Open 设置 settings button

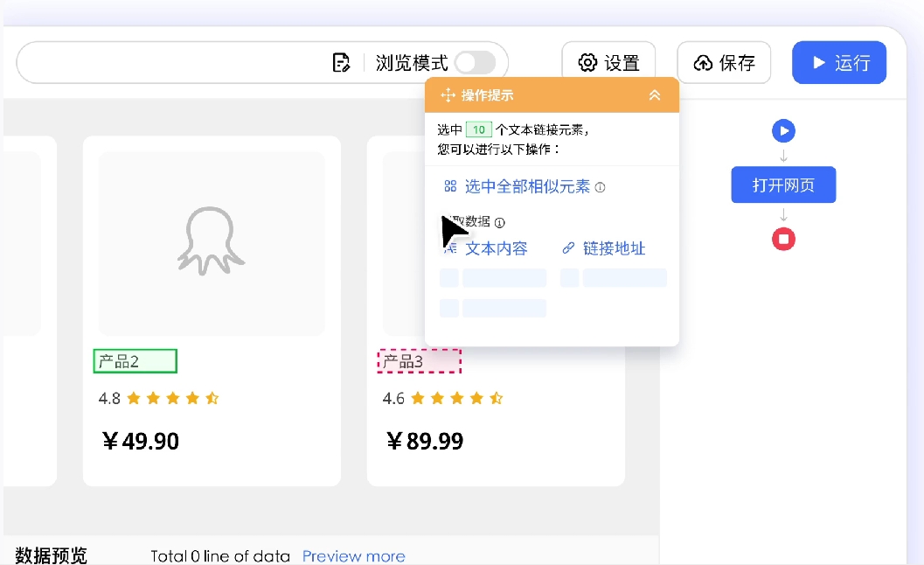608,62
